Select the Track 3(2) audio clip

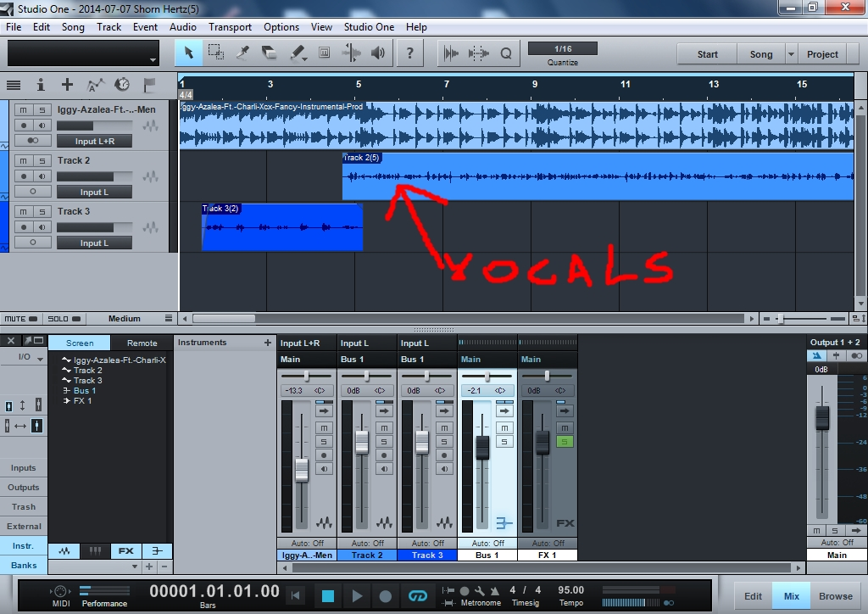click(282, 227)
